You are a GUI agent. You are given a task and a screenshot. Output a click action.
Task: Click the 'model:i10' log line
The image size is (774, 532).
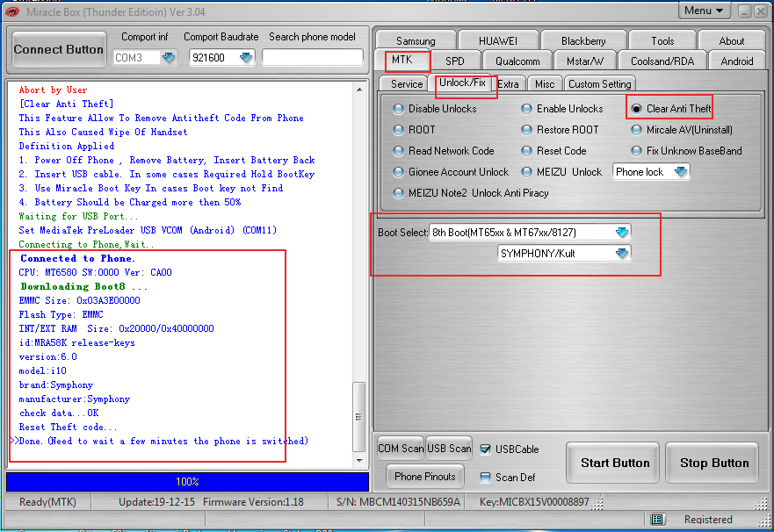coord(42,370)
